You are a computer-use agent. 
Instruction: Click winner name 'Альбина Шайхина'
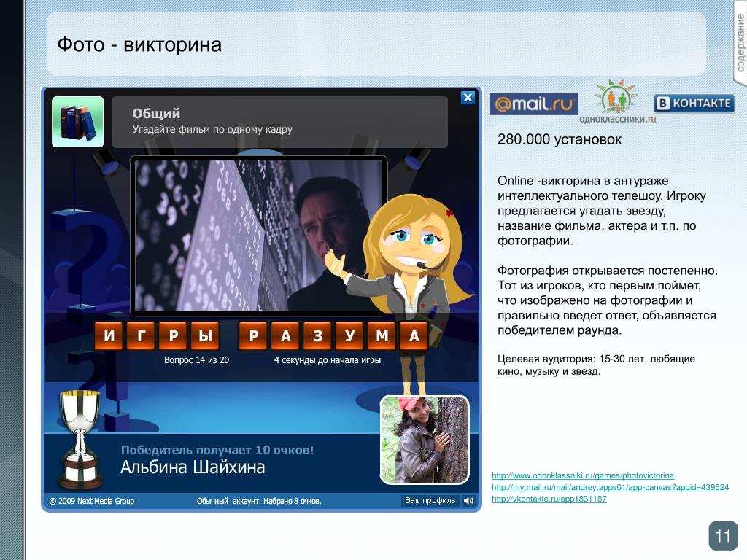point(193,467)
